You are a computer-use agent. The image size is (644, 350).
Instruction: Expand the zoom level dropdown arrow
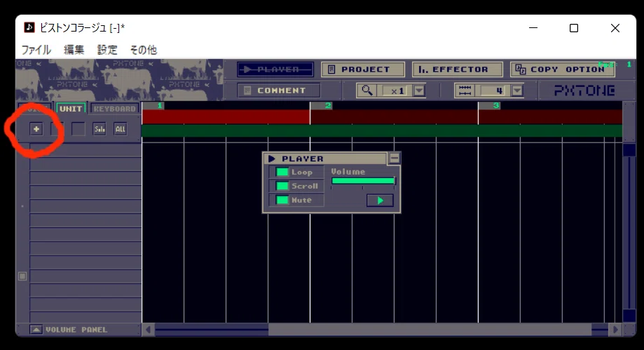click(419, 90)
